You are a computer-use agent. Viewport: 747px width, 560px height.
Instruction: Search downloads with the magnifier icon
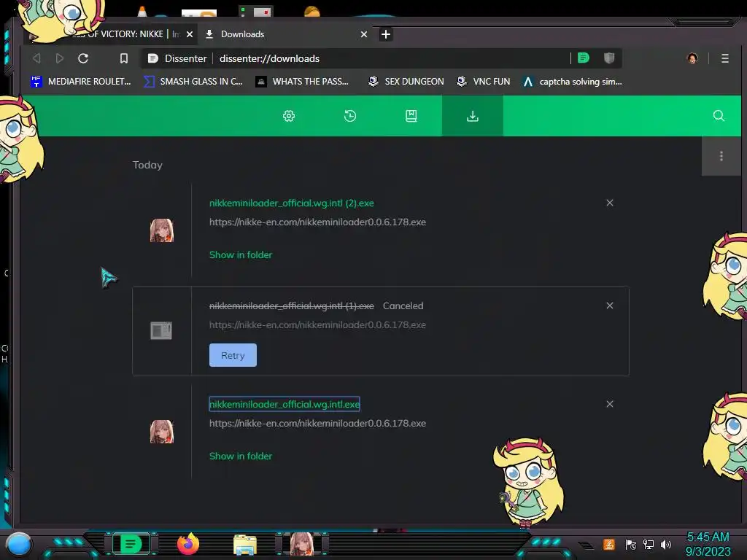click(719, 116)
